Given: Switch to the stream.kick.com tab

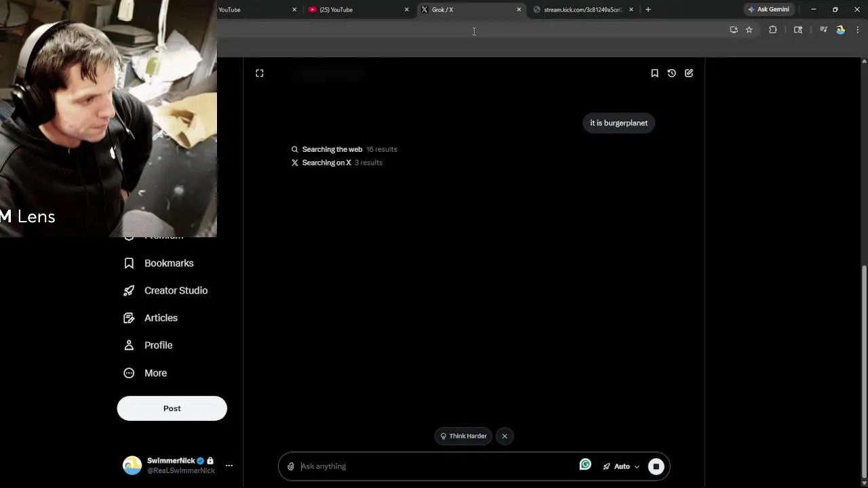Looking at the screenshot, I should click(x=583, y=9).
